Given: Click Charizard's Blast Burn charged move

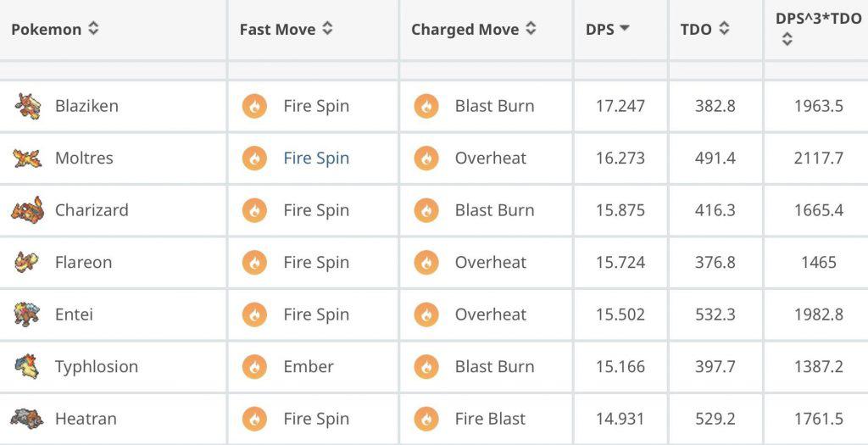Looking at the screenshot, I should 494,210.
